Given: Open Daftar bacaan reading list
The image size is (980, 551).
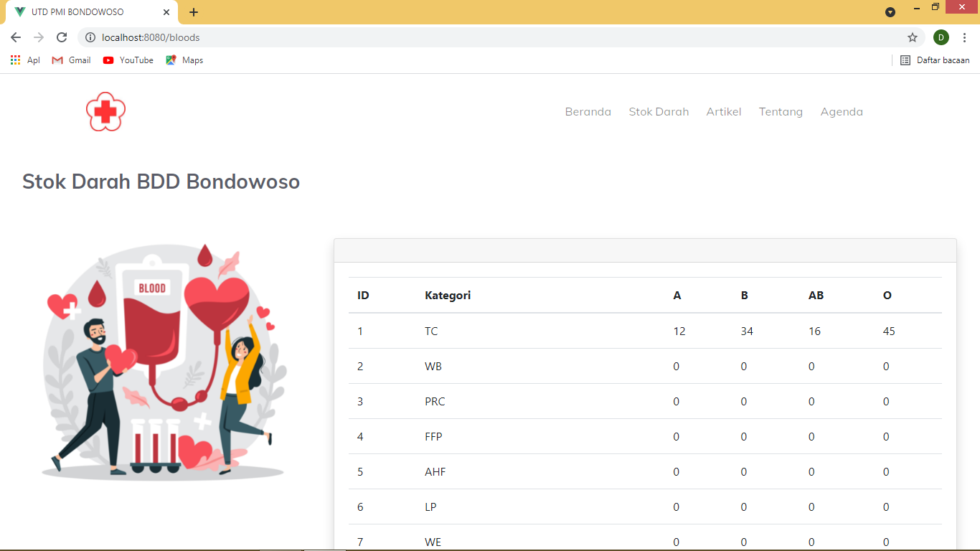Looking at the screenshot, I should click(936, 60).
